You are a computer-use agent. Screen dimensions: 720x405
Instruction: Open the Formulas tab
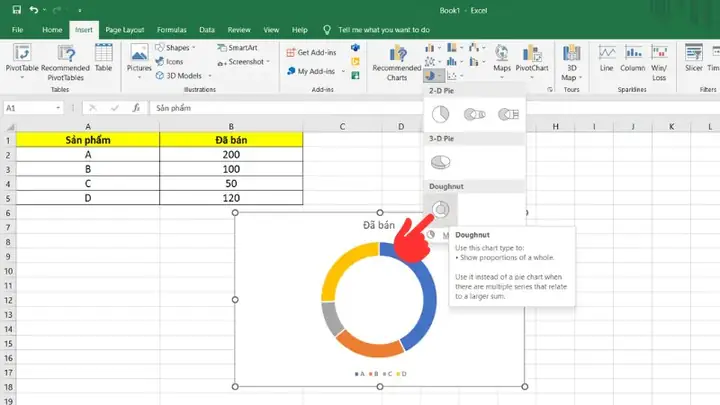point(171,30)
